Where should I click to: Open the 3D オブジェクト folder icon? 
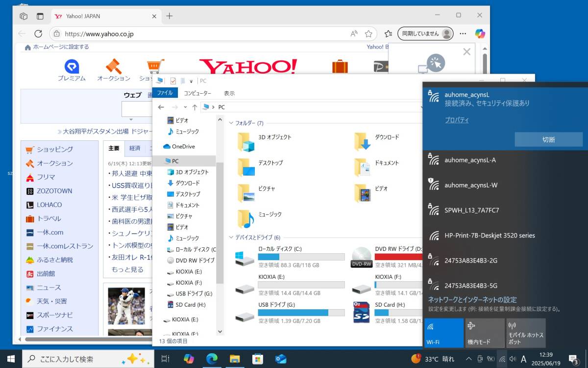(x=246, y=141)
